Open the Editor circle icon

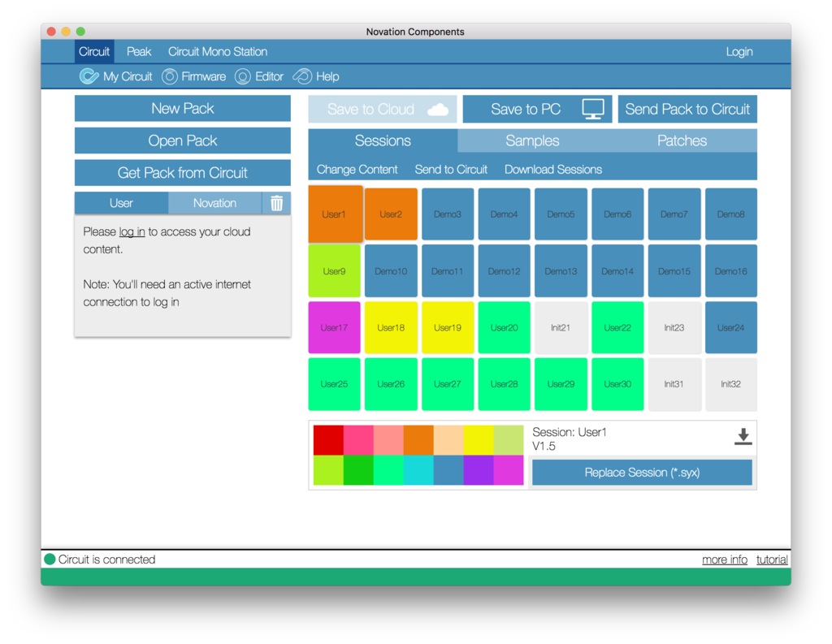(x=242, y=76)
